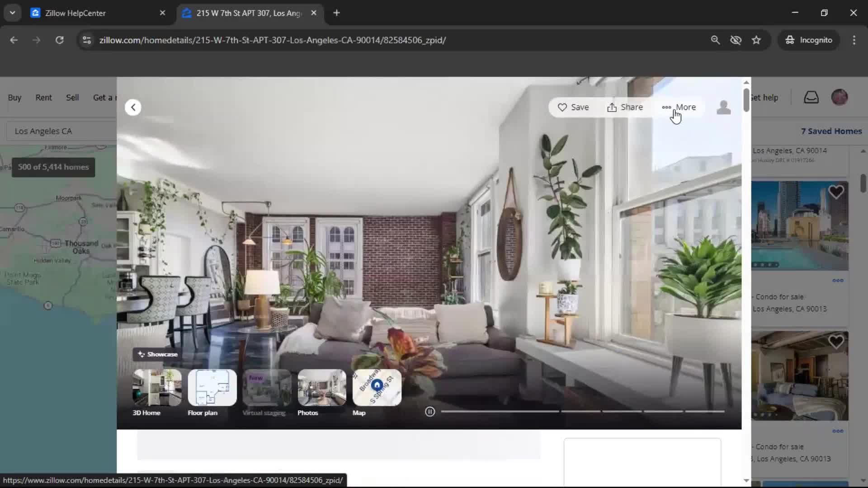Image resolution: width=868 pixels, height=488 pixels.
Task: Favorite the bedroom condo listing card
Action: click(x=836, y=341)
